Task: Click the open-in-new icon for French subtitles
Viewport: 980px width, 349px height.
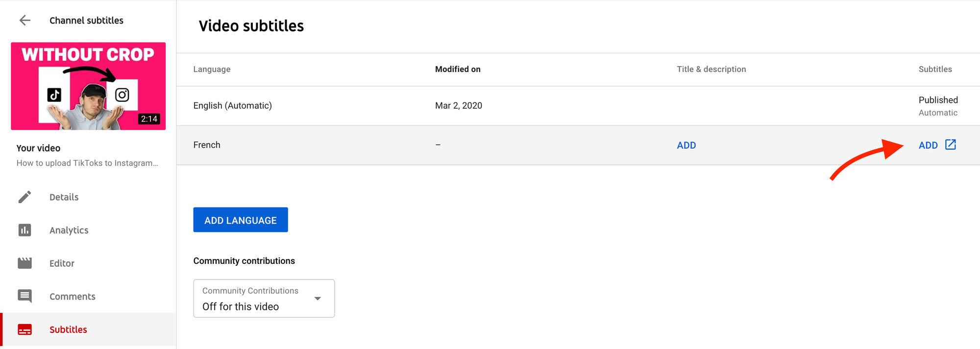Action: click(x=951, y=145)
